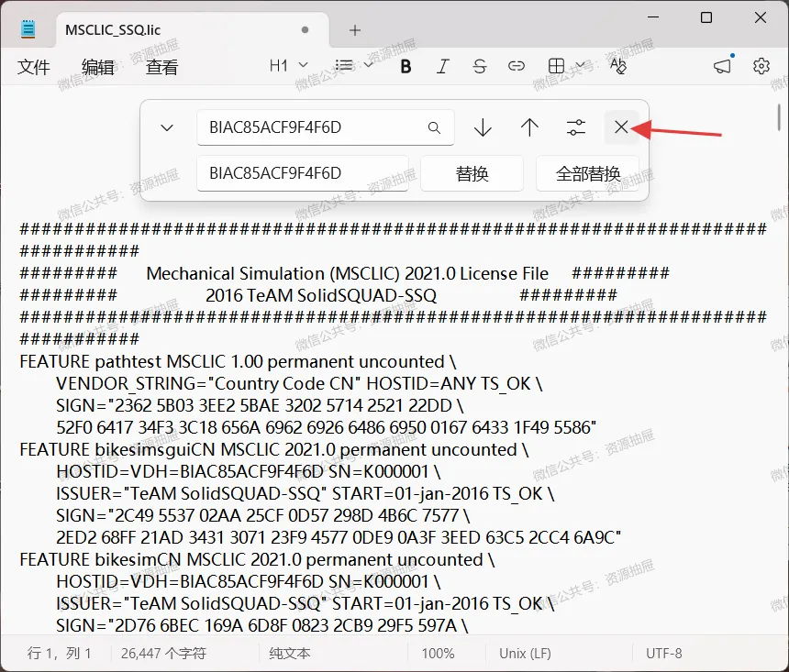Click the Notepad app icon in title bar

click(x=28, y=28)
